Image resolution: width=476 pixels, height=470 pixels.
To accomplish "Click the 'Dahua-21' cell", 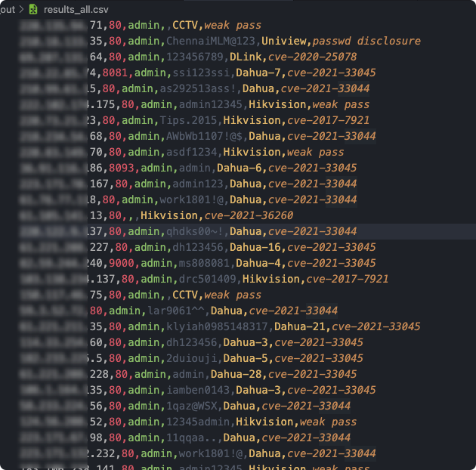I will pyautogui.click(x=300, y=326).
